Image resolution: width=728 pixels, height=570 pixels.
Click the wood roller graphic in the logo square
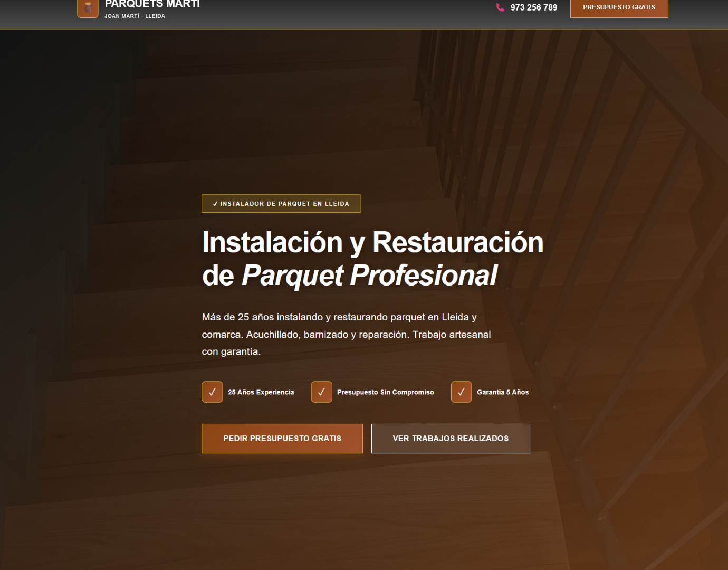(x=88, y=8)
